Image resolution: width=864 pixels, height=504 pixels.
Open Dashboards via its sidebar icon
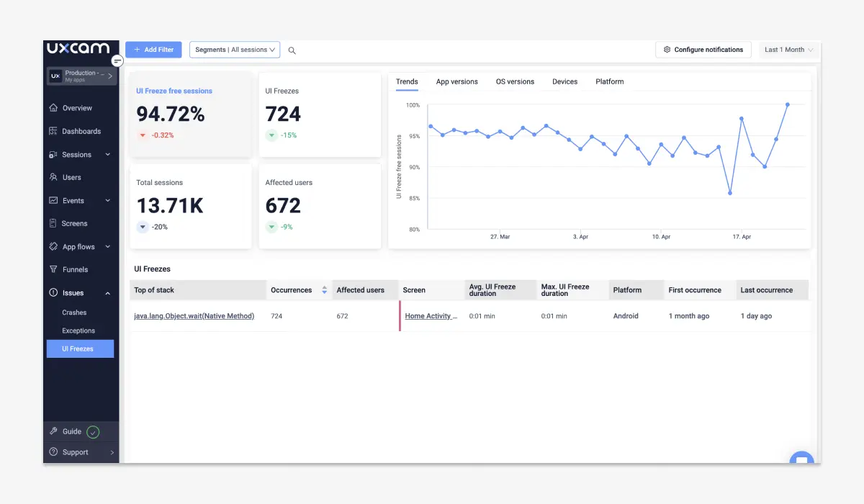click(x=53, y=131)
